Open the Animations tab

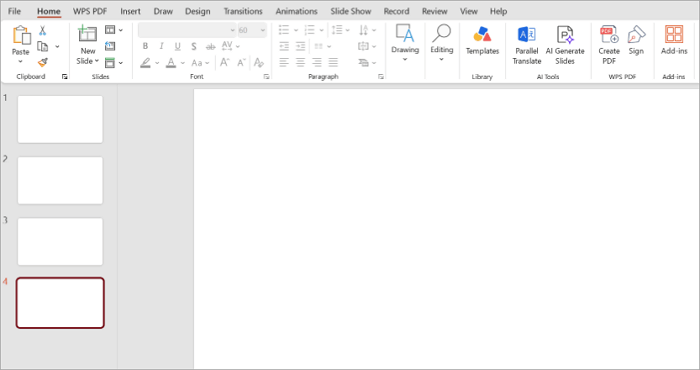(x=296, y=11)
